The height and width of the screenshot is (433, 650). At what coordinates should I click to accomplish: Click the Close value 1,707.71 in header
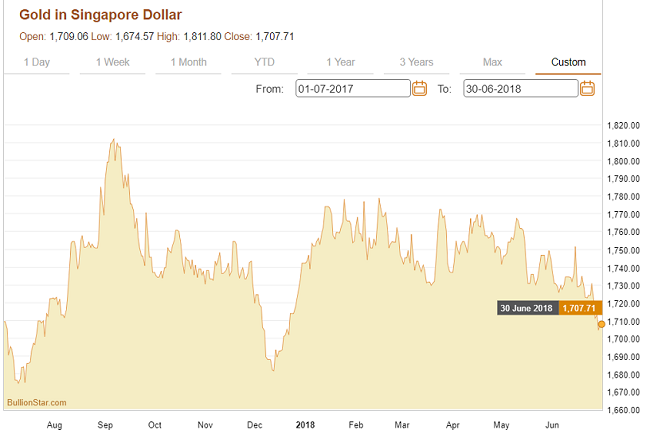tap(275, 36)
